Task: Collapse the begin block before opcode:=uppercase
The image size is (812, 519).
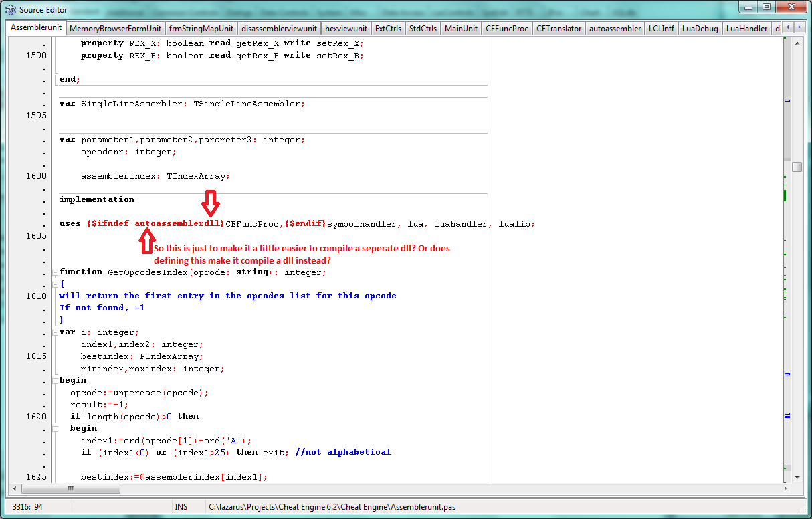Action: 55,381
